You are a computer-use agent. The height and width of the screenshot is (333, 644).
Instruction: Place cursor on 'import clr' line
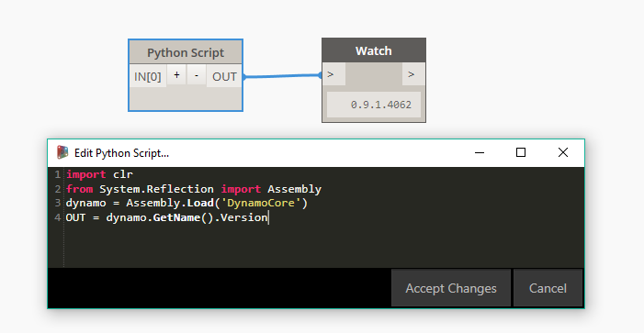click(x=99, y=174)
